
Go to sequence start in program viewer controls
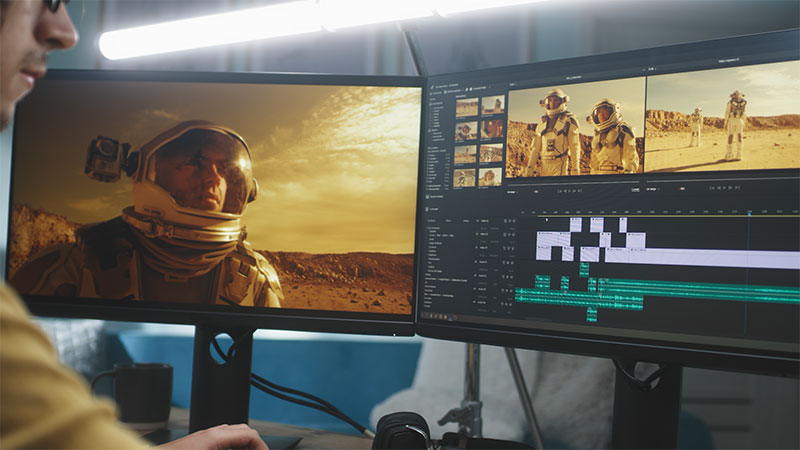(x=712, y=188)
